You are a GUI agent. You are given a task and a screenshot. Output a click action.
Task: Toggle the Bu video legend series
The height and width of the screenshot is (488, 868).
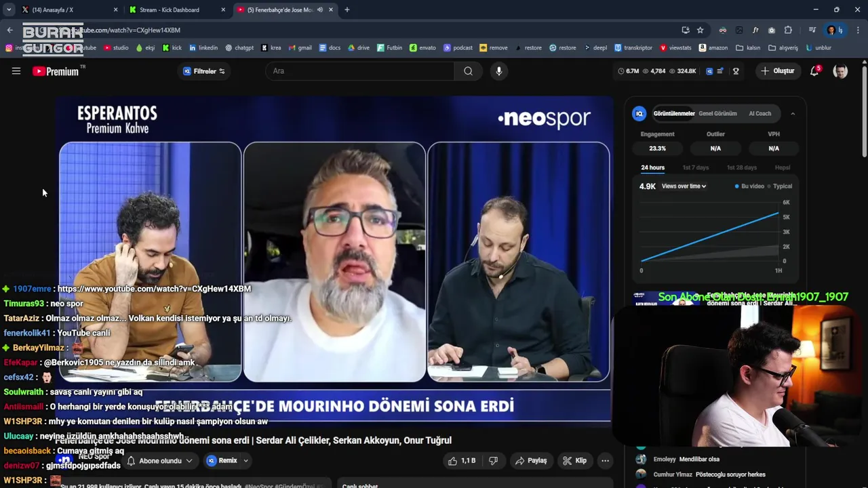point(749,186)
